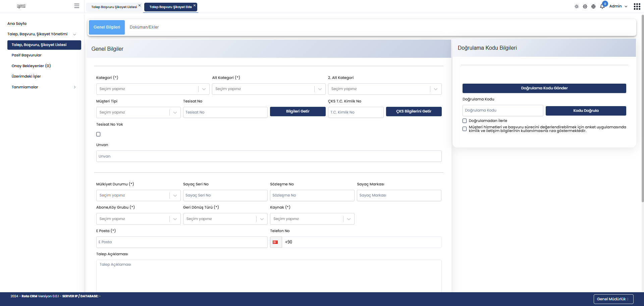Open the Kaynak dropdown

coord(312,219)
